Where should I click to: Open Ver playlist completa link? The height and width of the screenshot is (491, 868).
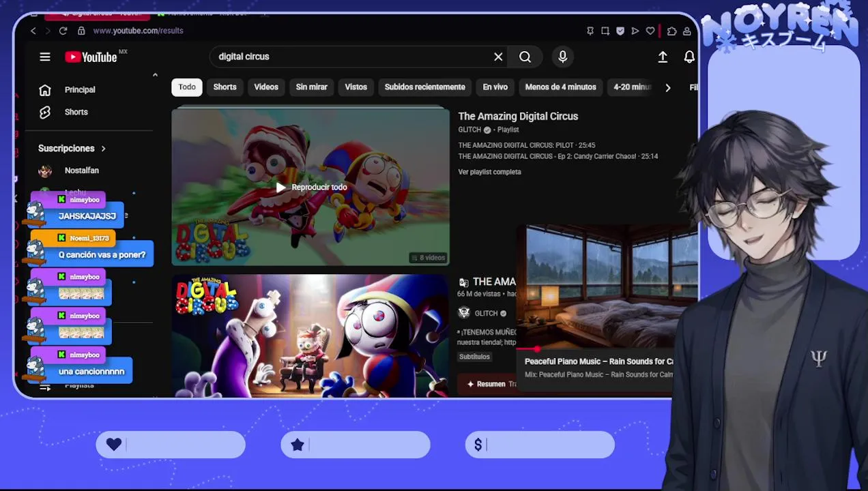point(489,172)
